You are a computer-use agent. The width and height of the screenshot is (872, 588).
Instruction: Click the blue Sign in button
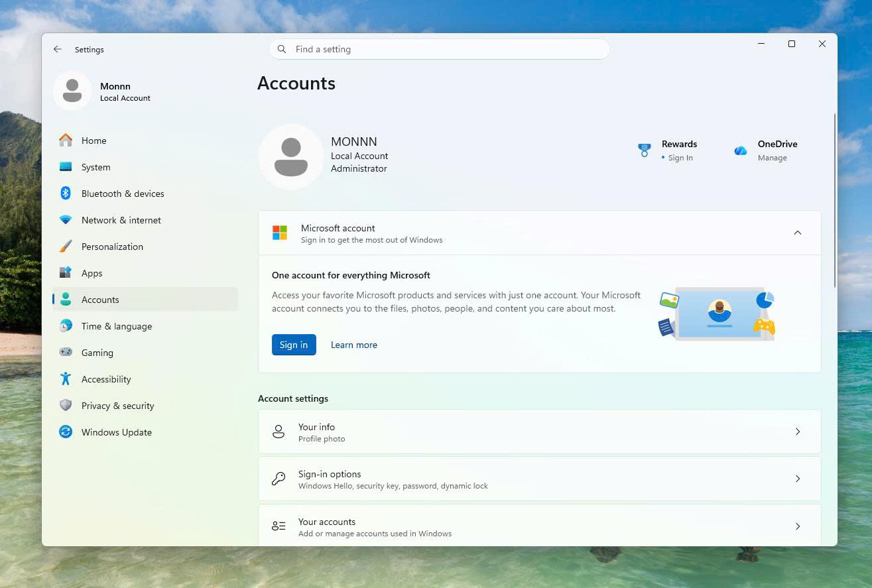[294, 345]
